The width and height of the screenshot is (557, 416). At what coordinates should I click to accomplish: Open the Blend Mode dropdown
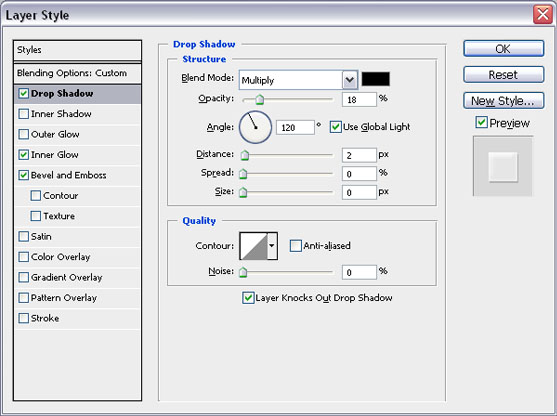coord(298,80)
